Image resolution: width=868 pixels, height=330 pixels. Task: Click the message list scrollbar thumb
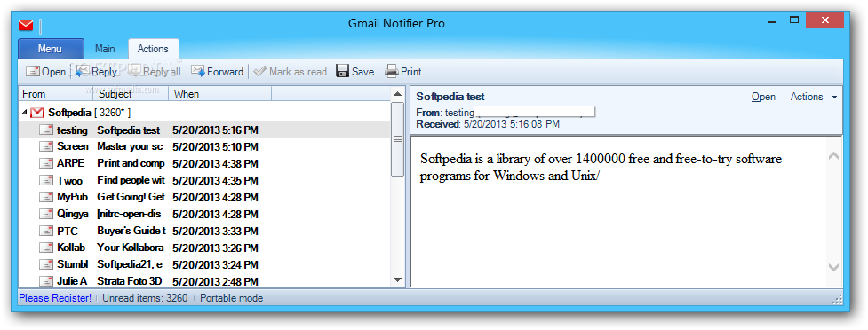click(397, 139)
